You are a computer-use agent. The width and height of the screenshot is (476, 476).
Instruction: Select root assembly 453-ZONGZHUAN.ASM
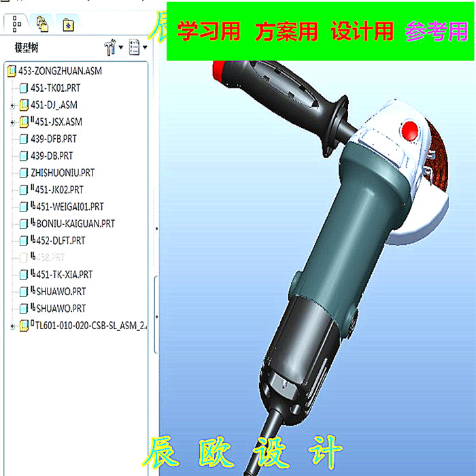point(60,71)
